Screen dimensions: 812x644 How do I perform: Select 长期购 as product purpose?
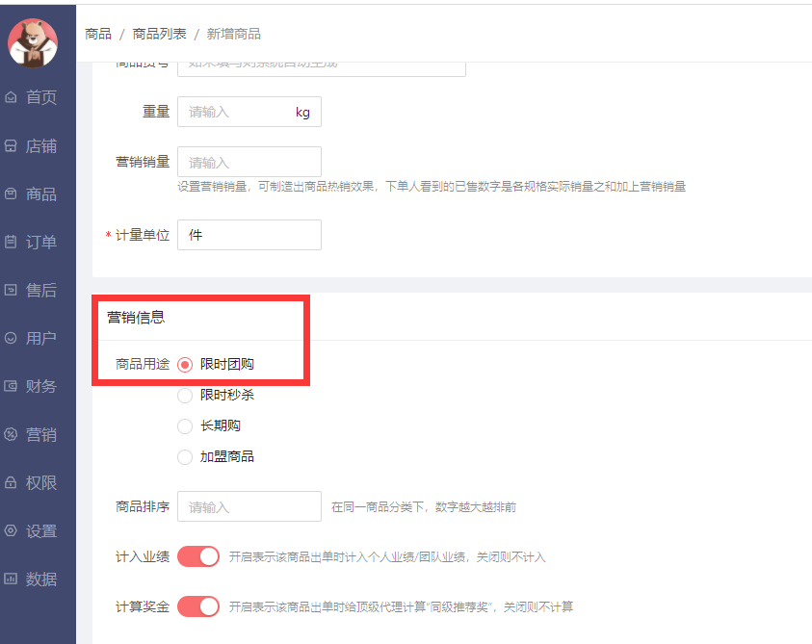point(186,425)
